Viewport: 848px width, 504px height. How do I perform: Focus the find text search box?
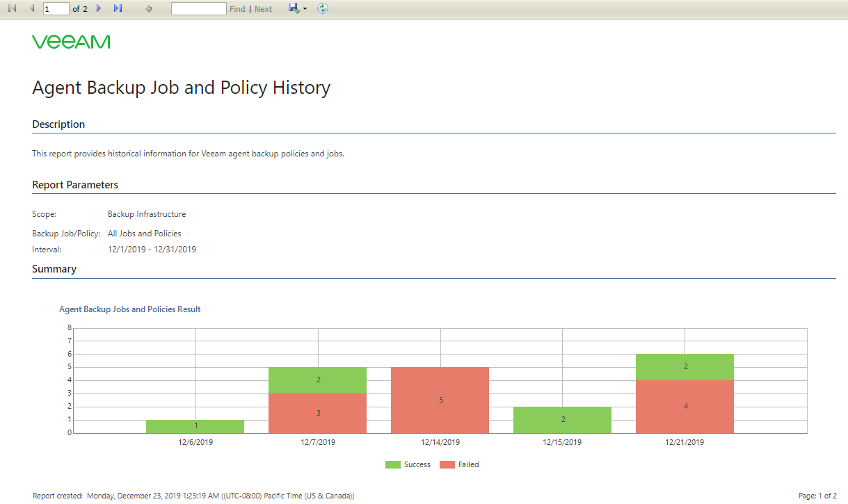[198, 8]
